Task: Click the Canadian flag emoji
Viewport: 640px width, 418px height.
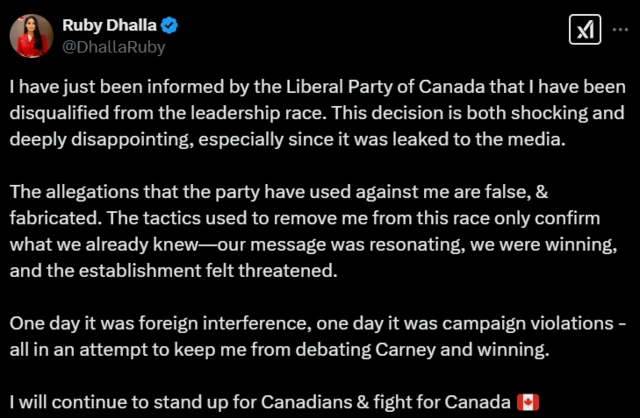Action: coord(527,402)
